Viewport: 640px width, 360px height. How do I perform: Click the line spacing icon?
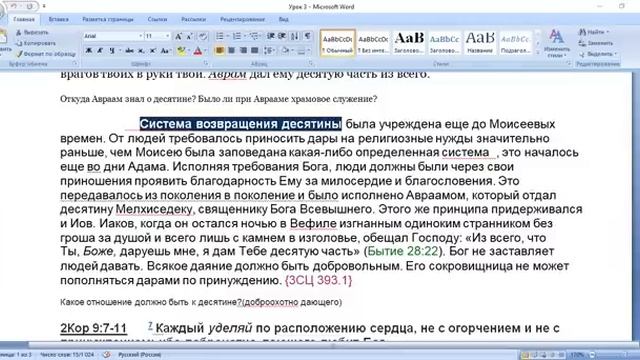tap(268, 51)
